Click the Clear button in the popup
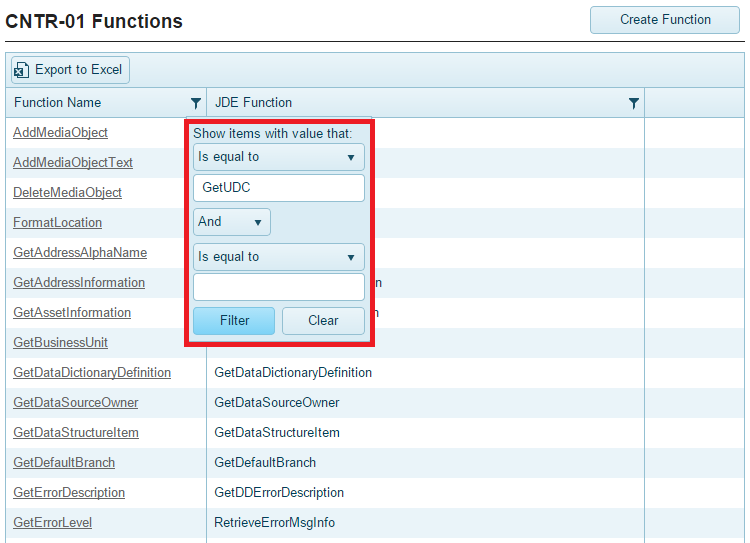The height and width of the screenshot is (543, 750). [323, 321]
